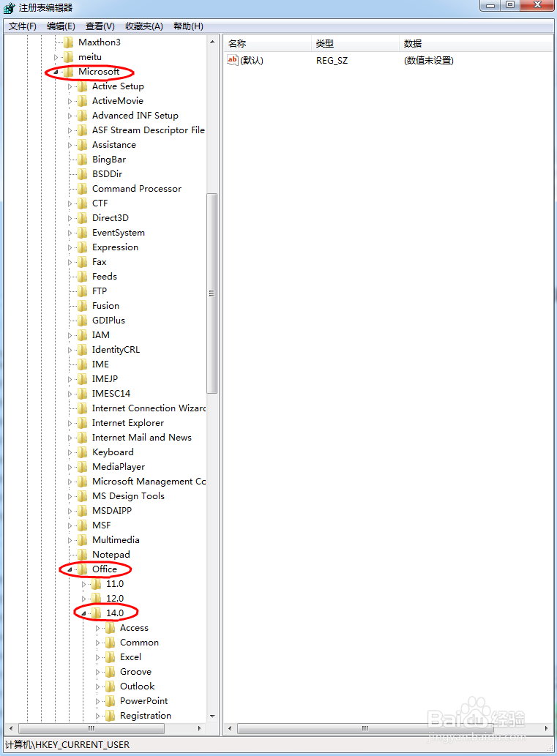The image size is (557, 756).
Task: Click the Command Processor folder icon
Action: 83,189
